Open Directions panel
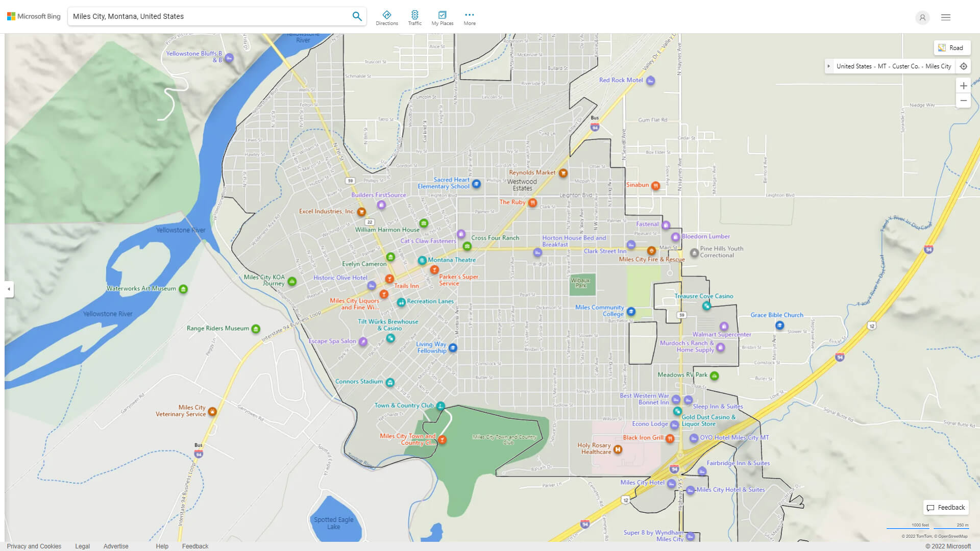980x551 pixels. click(x=386, y=17)
